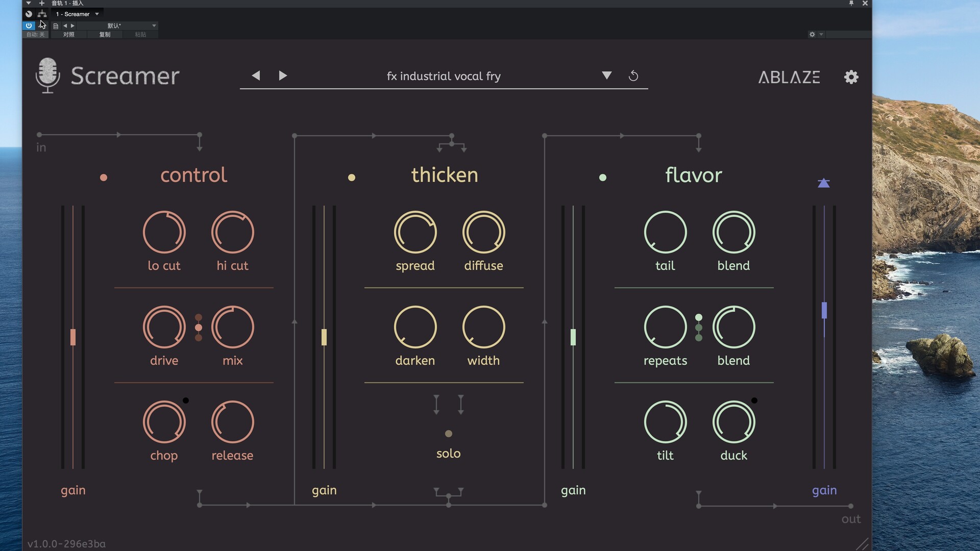Screen dimensions: 980x551
Task: Click the tail knob
Action: click(665, 232)
